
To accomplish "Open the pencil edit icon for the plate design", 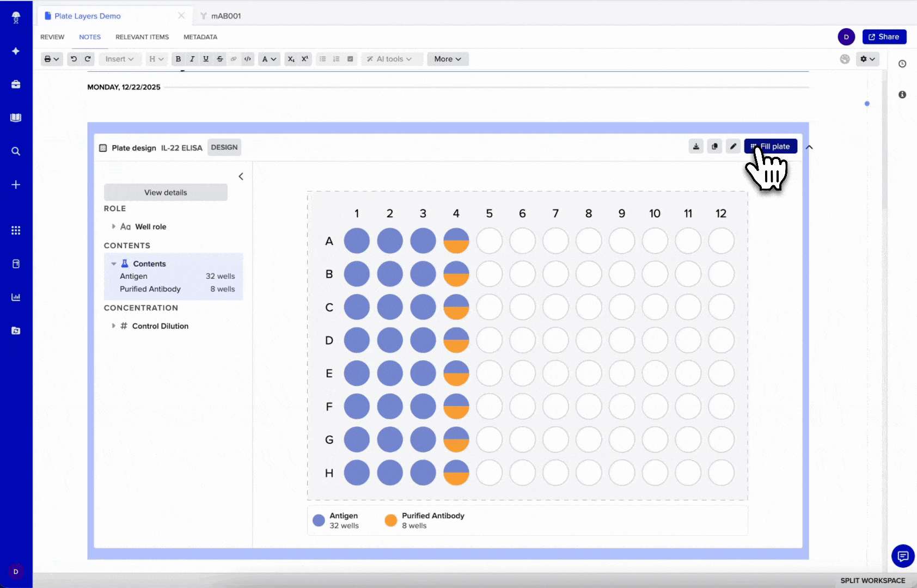I will (732, 146).
